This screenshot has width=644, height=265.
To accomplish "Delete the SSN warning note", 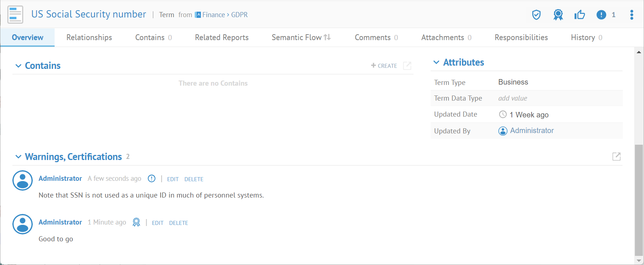I will click(x=194, y=179).
